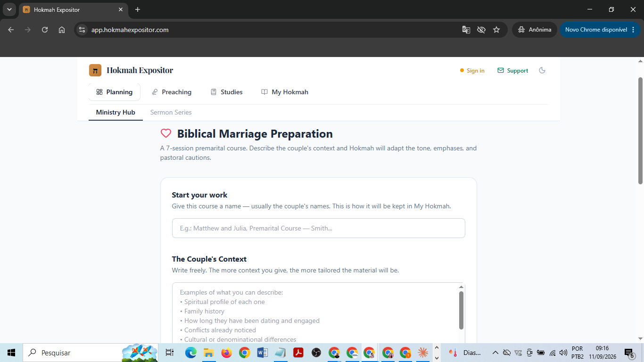The height and width of the screenshot is (362, 644).
Task: Switch to the Preaching tab
Action: pyautogui.click(x=172, y=92)
